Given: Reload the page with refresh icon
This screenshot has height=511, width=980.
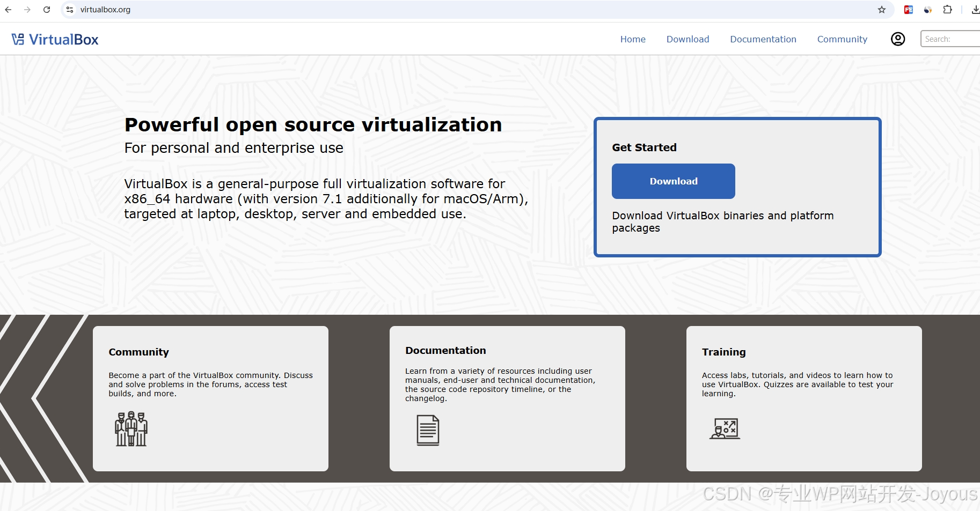Looking at the screenshot, I should 47,10.
